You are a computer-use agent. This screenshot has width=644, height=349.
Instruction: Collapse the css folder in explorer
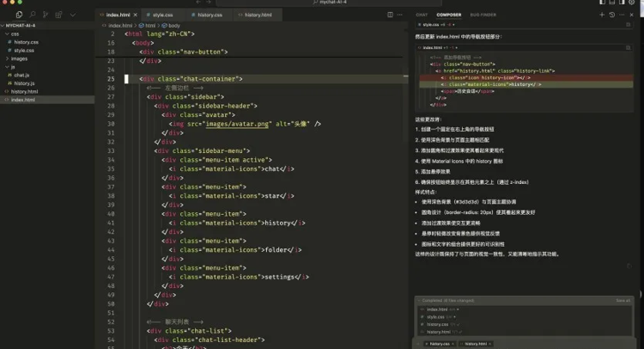pyautogui.click(x=15, y=34)
